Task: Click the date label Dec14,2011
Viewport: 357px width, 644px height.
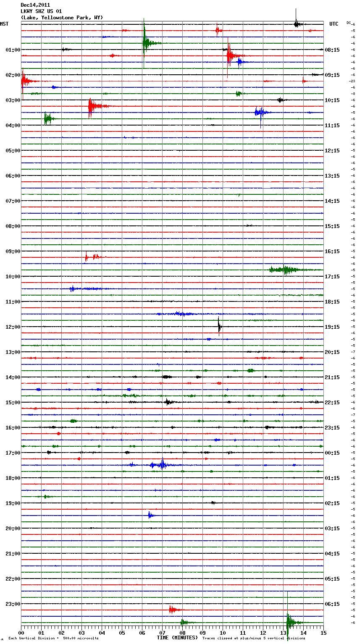Action: [x=35, y=5]
